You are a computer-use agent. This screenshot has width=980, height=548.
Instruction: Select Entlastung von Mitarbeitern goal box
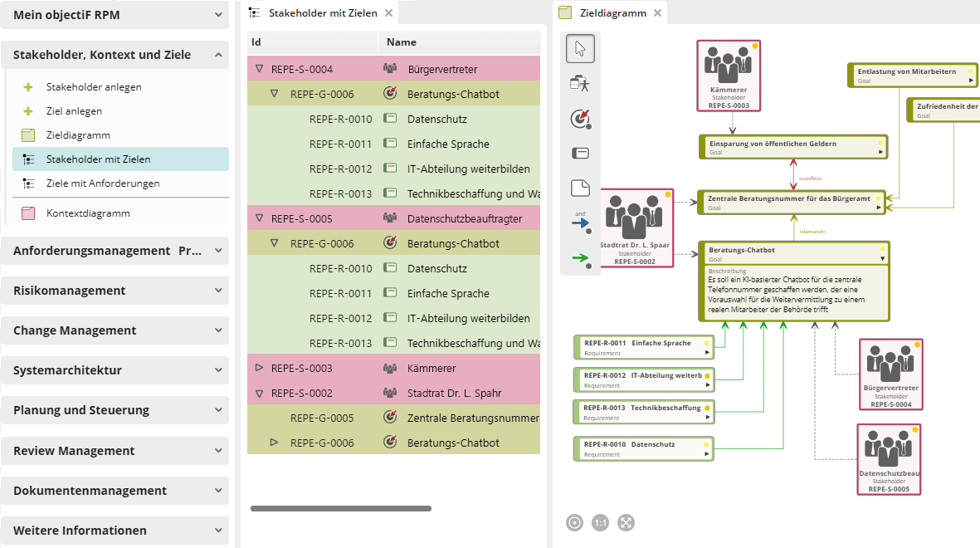913,75
